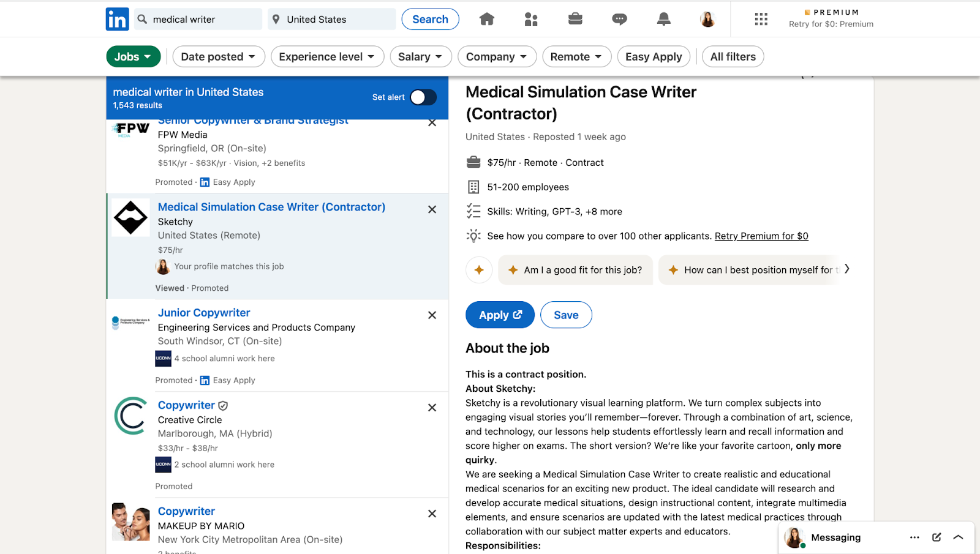Image resolution: width=980 pixels, height=554 pixels.
Task: Click '51-200 employees' text
Action: point(528,187)
